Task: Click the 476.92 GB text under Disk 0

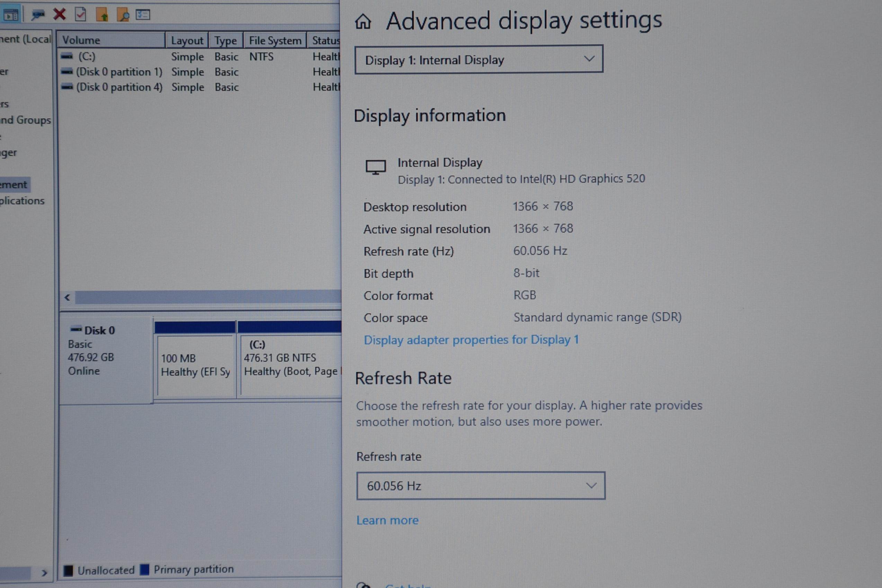Action: pyautogui.click(x=91, y=357)
